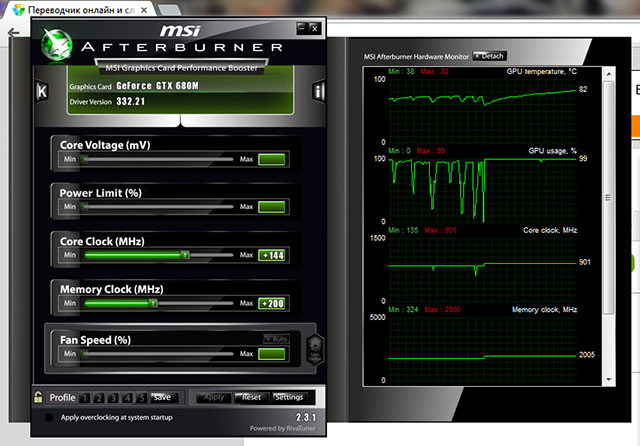This screenshot has height=446, width=640.
Task: Click the profile lock padlock icon
Action: point(38,397)
